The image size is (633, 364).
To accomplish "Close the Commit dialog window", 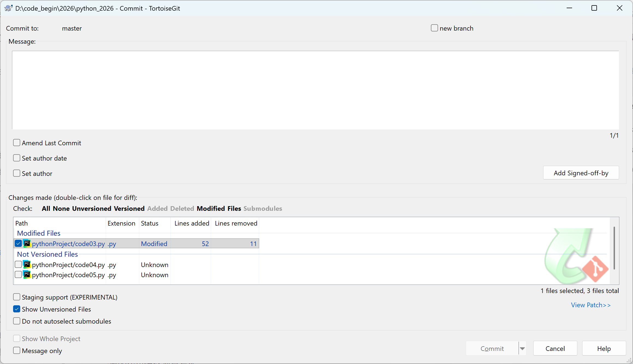I will click(620, 8).
